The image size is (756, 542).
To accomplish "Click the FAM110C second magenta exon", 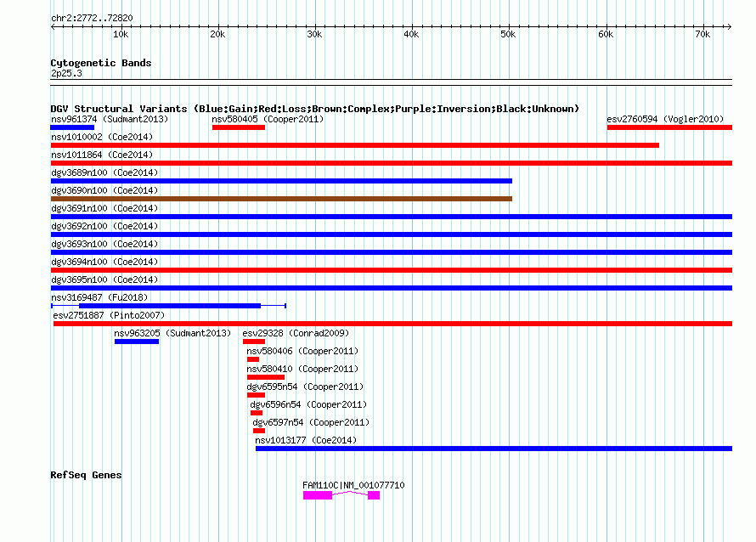I will point(374,495).
